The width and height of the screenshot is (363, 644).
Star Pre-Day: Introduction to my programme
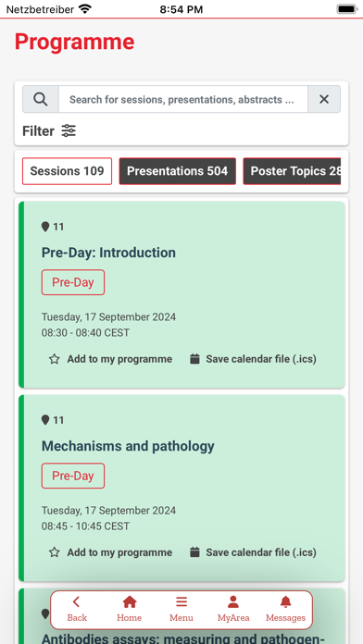click(x=110, y=359)
